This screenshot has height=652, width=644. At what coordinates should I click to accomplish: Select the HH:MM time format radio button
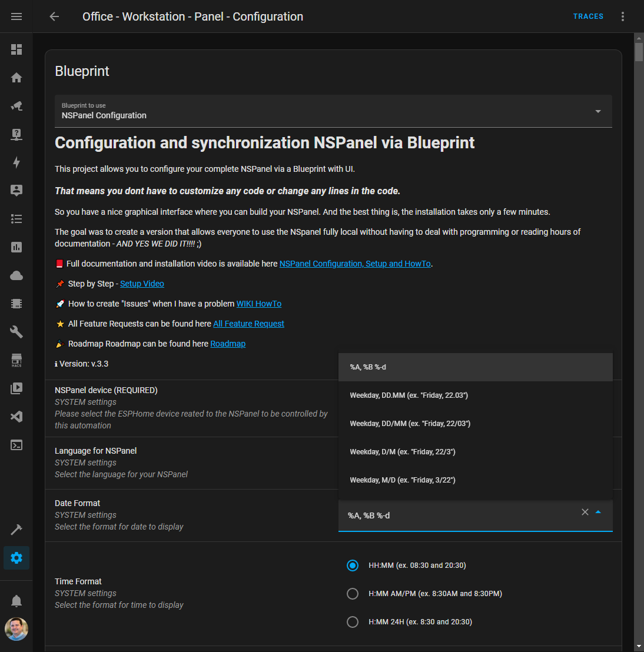click(353, 565)
